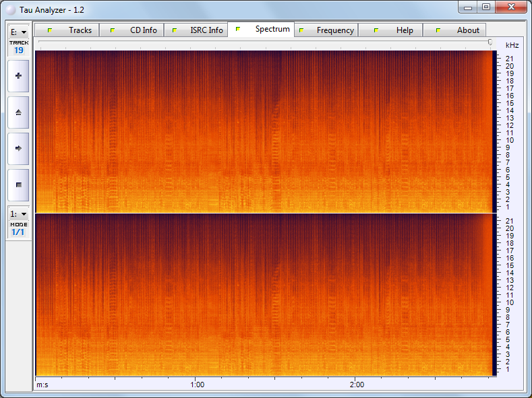This screenshot has height=398, width=532.
Task: Expand the speed mode 1: dropdown
Action: [x=18, y=213]
